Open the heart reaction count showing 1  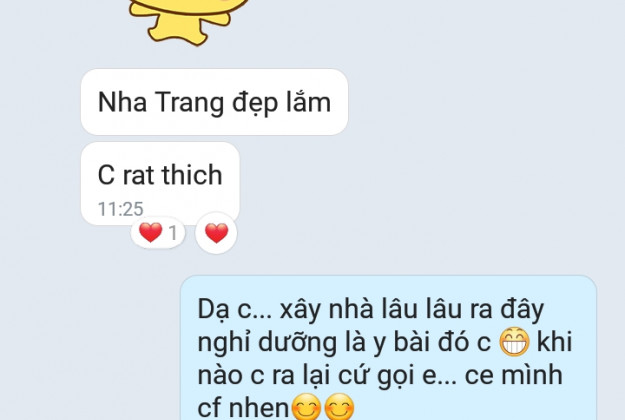[x=158, y=233]
